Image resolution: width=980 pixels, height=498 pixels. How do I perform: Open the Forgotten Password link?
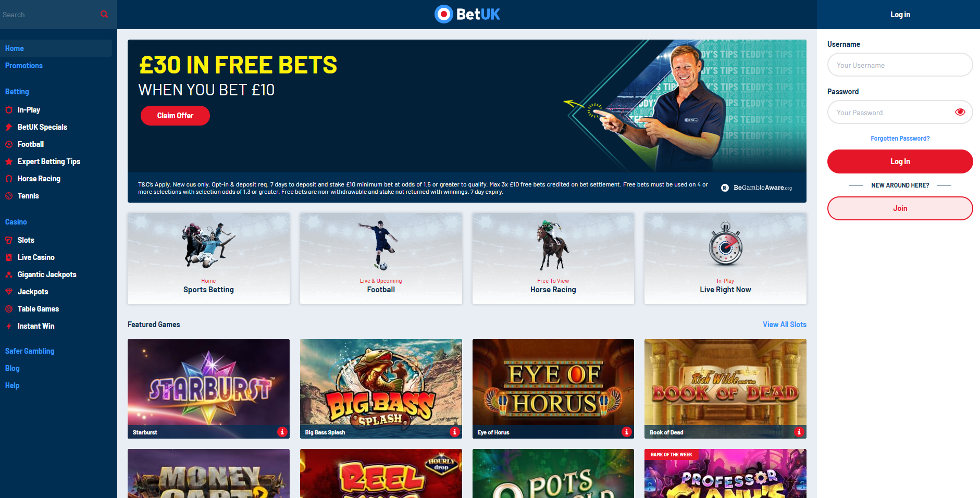(x=900, y=139)
